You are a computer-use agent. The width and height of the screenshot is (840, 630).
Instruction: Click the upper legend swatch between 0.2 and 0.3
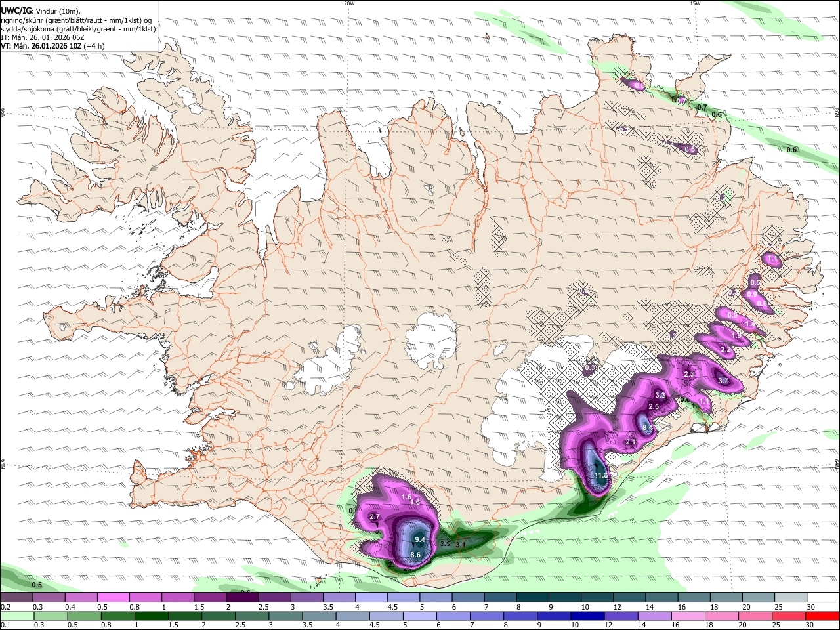[x=16, y=598]
